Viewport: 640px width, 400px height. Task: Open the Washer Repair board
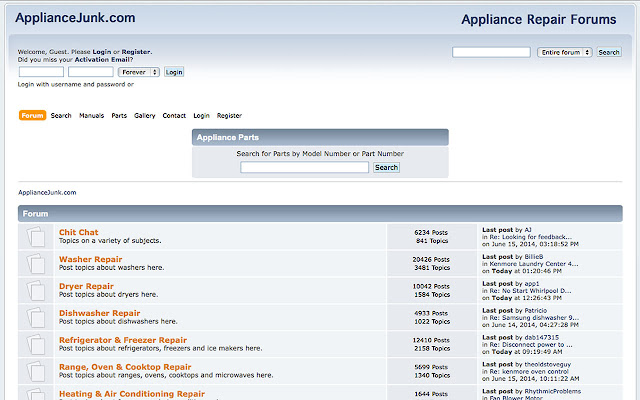click(x=91, y=259)
